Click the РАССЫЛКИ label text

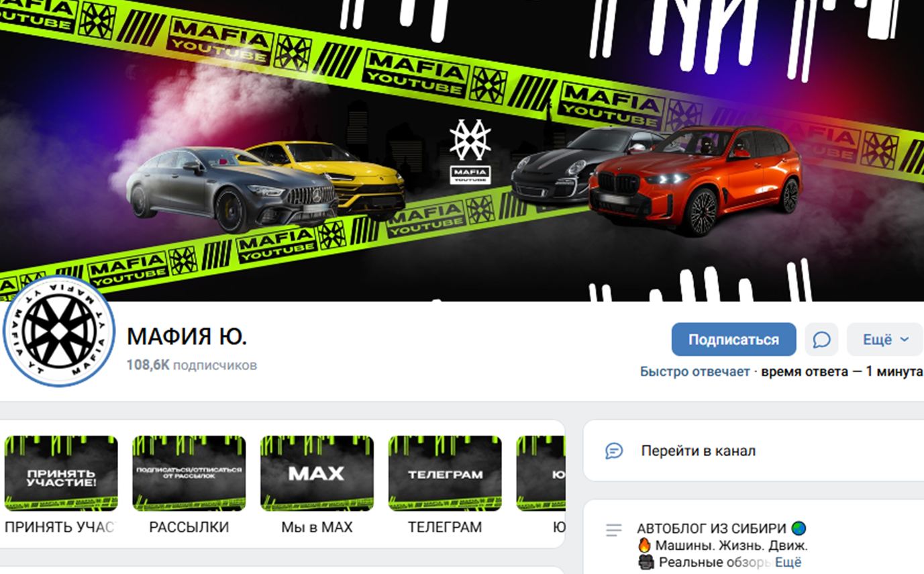click(189, 528)
